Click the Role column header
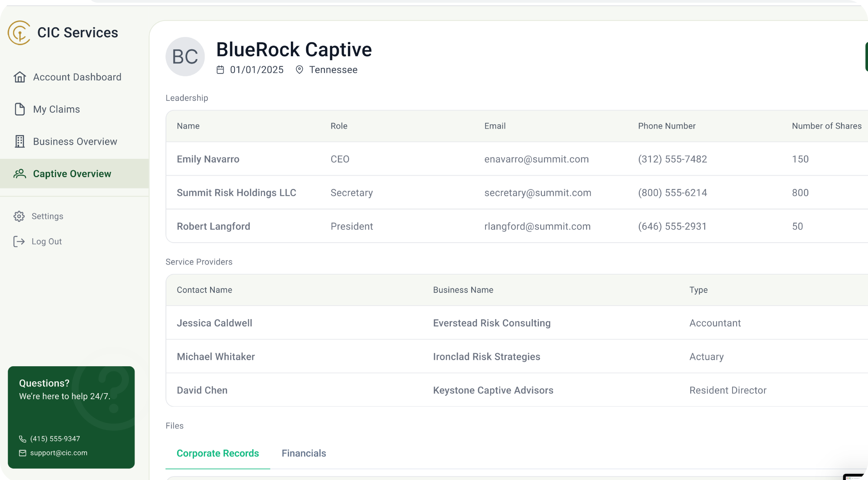Image resolution: width=868 pixels, height=480 pixels. pos(339,126)
